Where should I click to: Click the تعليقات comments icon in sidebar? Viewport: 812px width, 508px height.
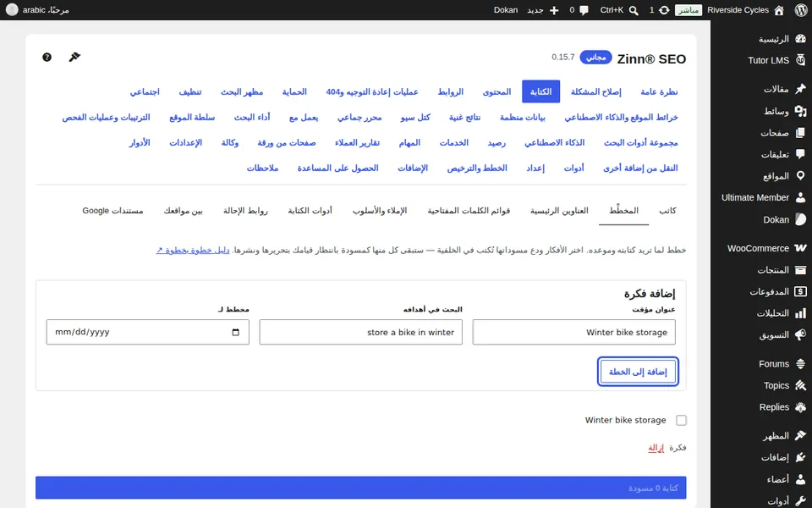tap(801, 154)
